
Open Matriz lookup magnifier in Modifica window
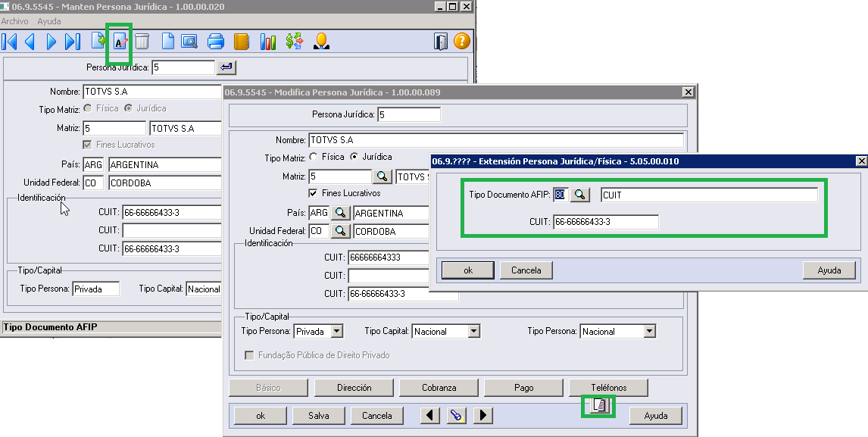point(382,176)
